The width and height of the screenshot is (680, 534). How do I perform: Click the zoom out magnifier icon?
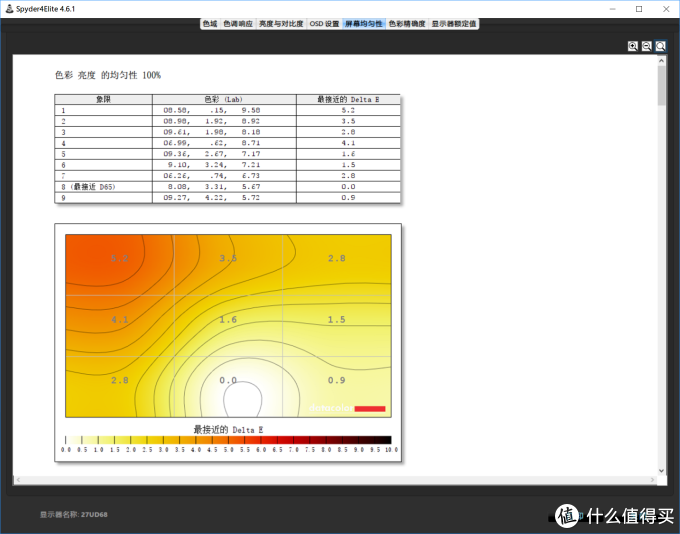pyautogui.click(x=647, y=46)
